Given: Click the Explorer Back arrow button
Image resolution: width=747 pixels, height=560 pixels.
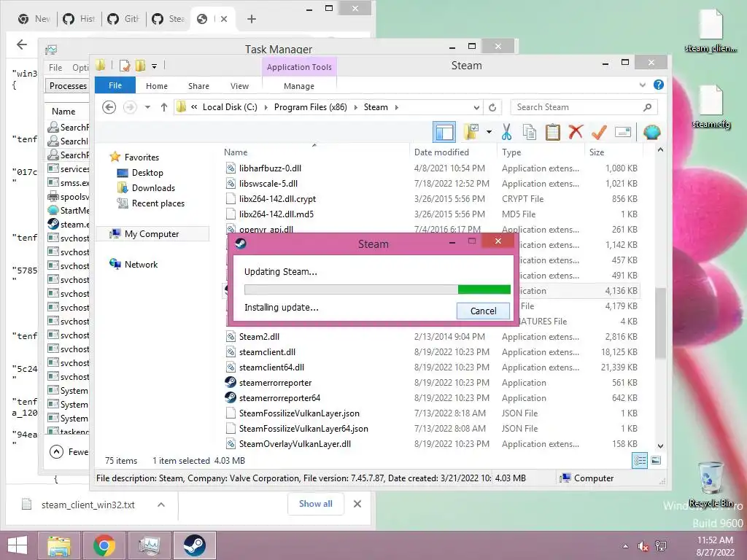Looking at the screenshot, I should (109, 107).
